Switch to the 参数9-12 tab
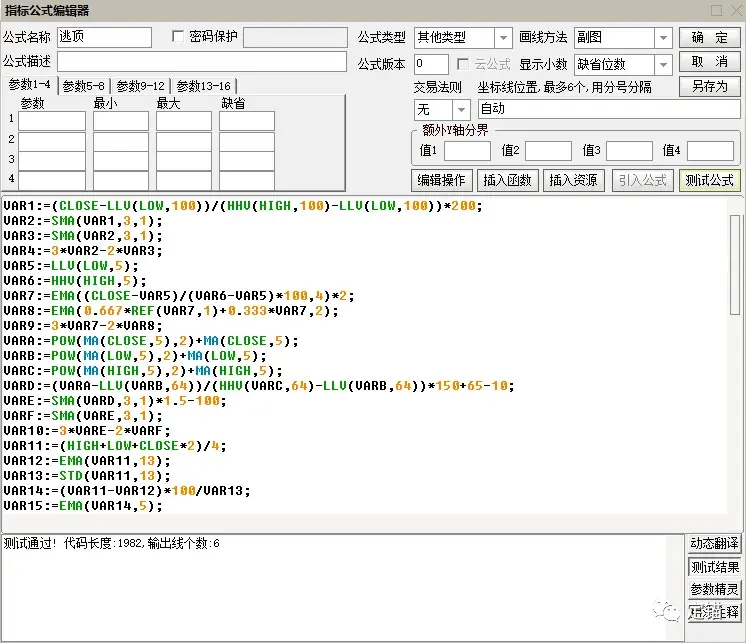 tap(140, 86)
